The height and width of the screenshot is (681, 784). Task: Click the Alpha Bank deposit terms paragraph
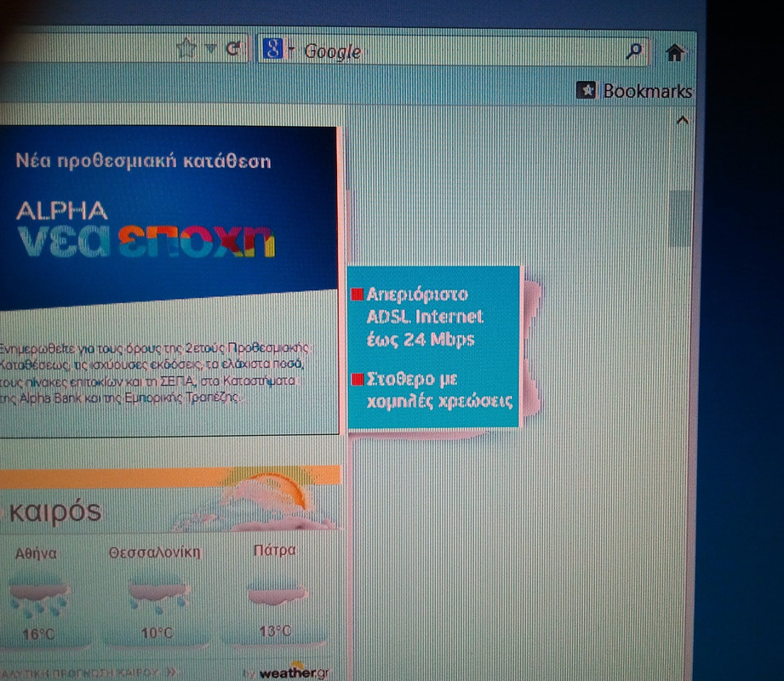click(x=154, y=373)
